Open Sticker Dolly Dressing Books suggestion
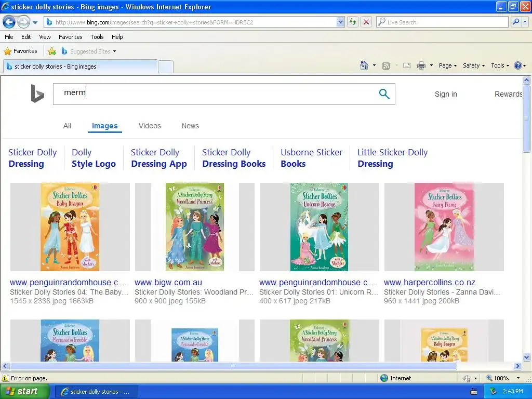The height and width of the screenshot is (399, 532). (x=234, y=158)
